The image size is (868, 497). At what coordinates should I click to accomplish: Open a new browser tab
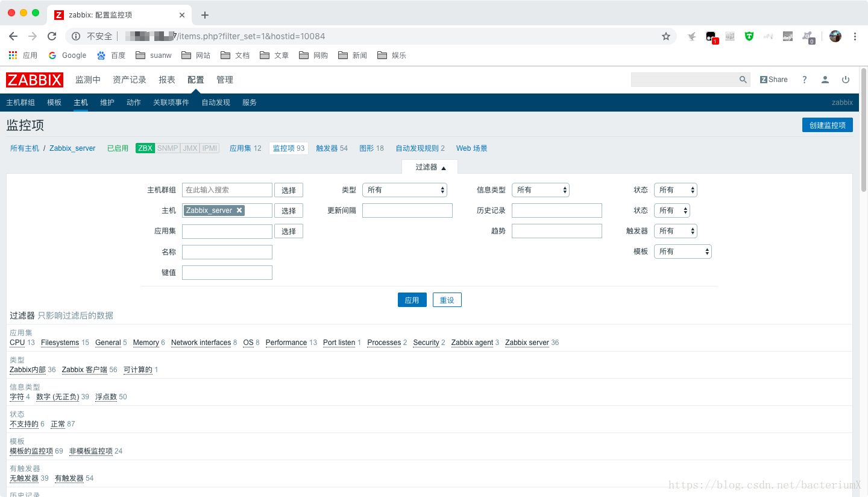(205, 15)
